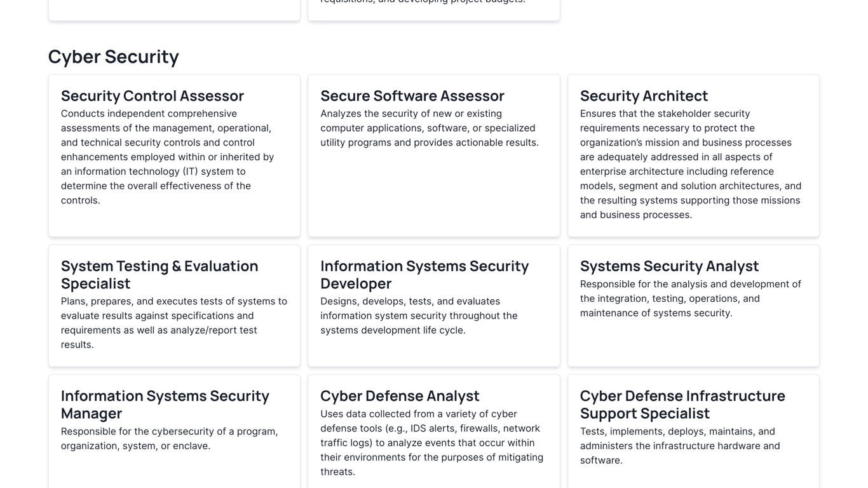Click System Testing & Evaluation Specialist description
The height and width of the screenshot is (488, 868).
point(174,323)
